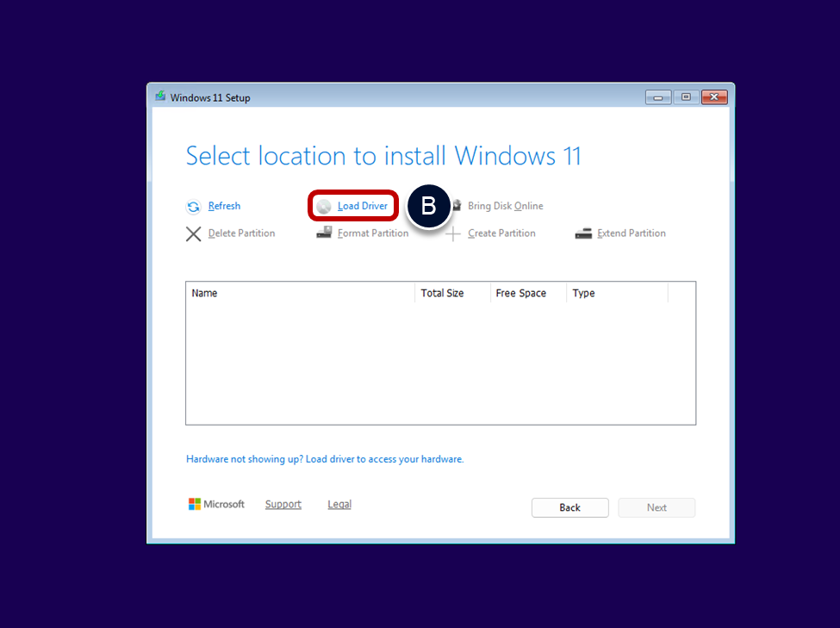Click the Bring Disk Online icon
Screen dimensions: 840x628
pyautogui.click(x=457, y=206)
